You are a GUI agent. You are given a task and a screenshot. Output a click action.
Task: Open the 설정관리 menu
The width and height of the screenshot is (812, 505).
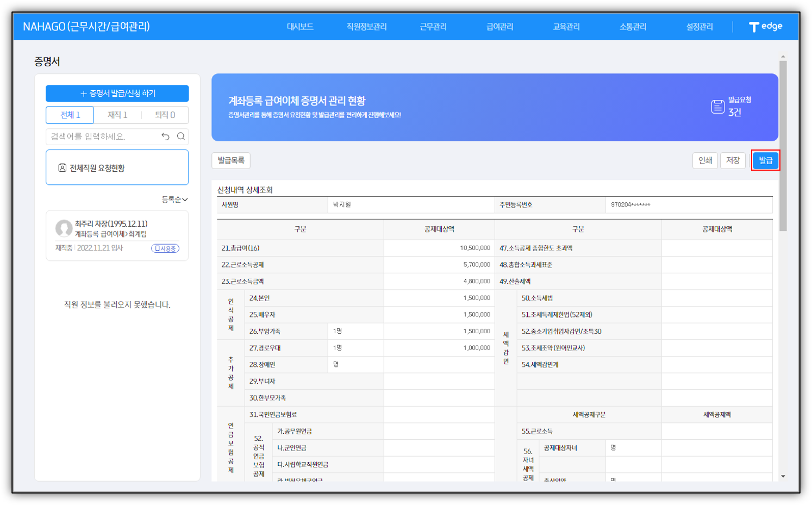point(699,27)
